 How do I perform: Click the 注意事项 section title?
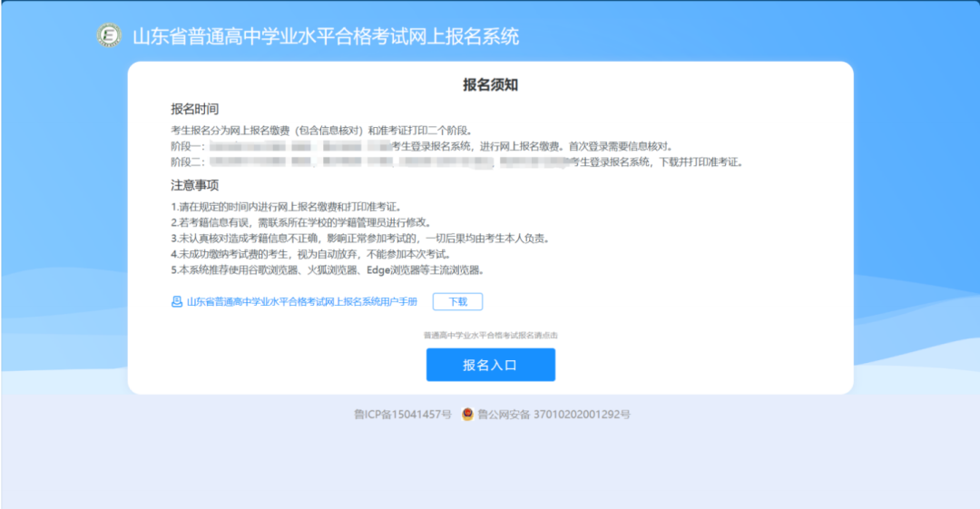click(195, 185)
